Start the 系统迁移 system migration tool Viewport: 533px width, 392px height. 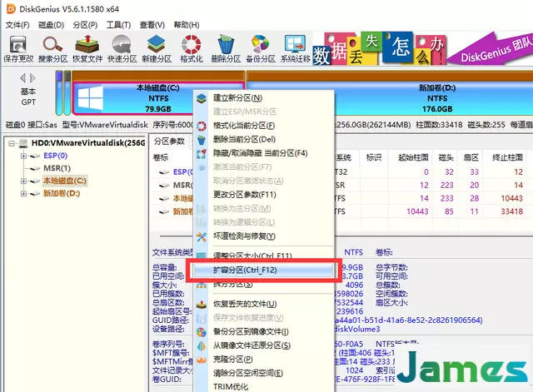coord(296,49)
